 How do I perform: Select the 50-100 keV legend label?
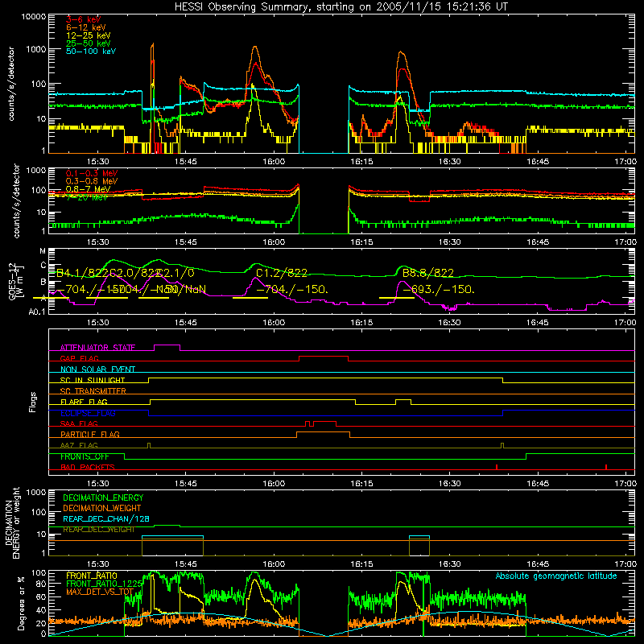pyautogui.click(x=91, y=52)
